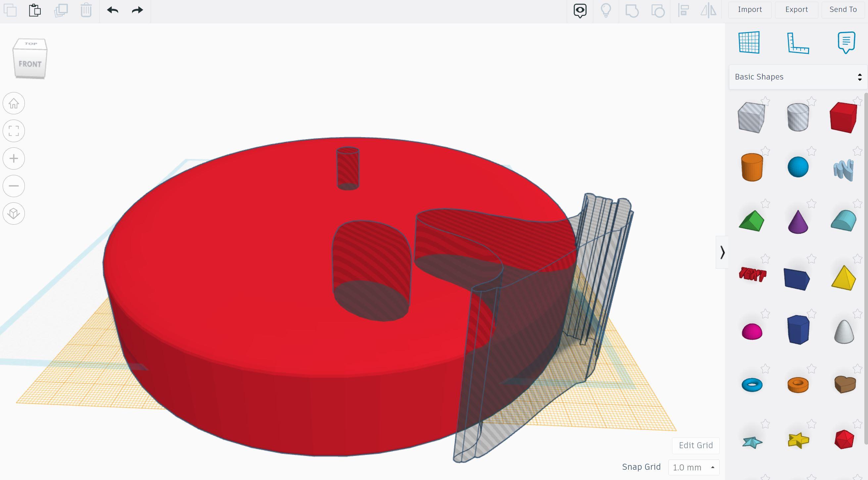Redo the last undone action
The height and width of the screenshot is (480, 868).
pos(137,10)
